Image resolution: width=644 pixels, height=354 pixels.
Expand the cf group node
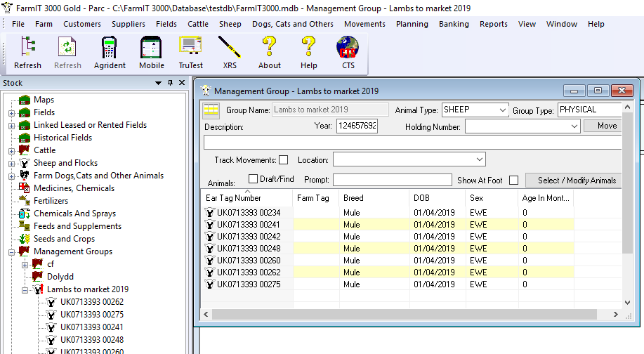(x=25, y=265)
